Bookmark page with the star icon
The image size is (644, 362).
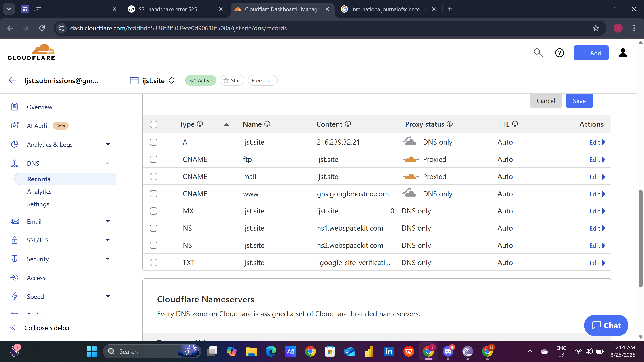(x=595, y=28)
